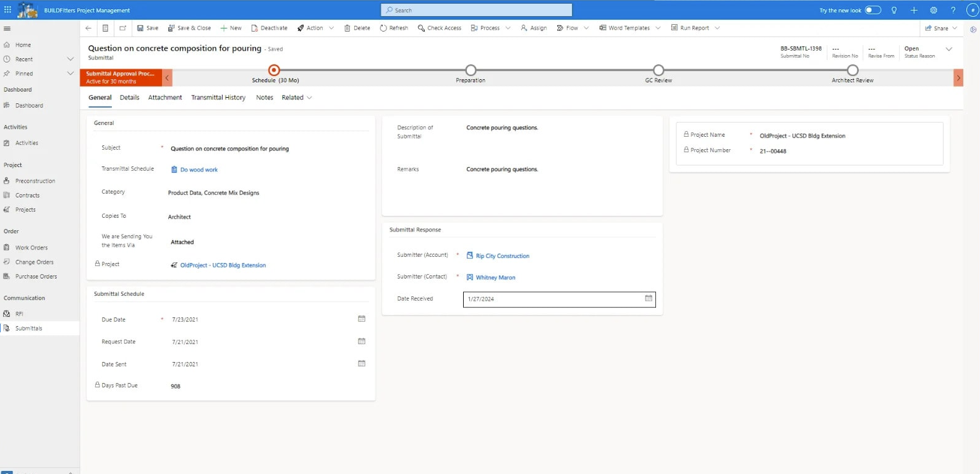Click the Search box
Image resolution: width=980 pixels, height=474 pixels.
click(x=477, y=10)
